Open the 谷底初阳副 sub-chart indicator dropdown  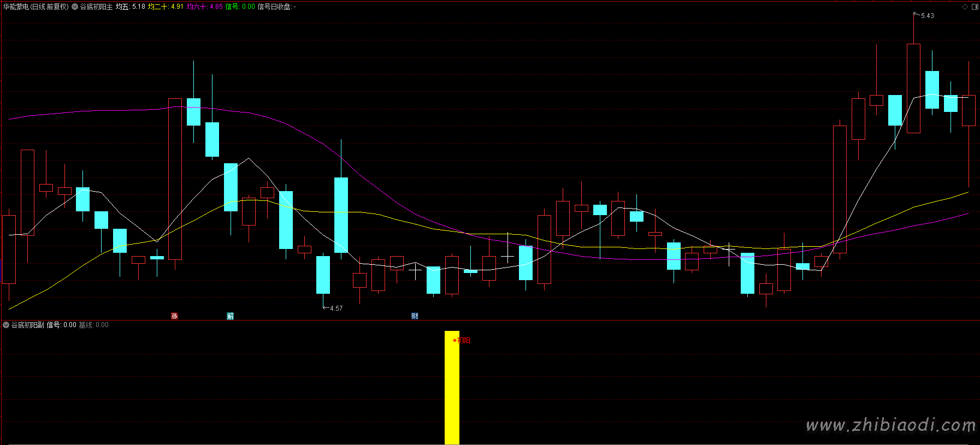(x=6, y=325)
